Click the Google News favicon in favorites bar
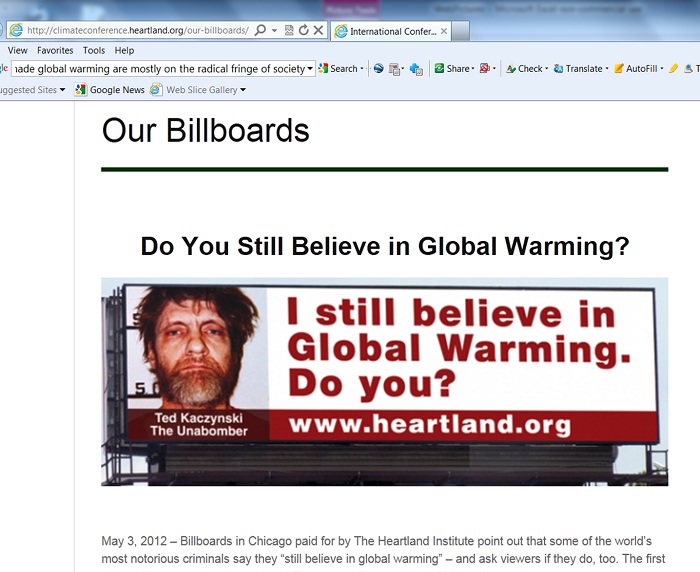The width and height of the screenshot is (700, 572). tap(81, 90)
